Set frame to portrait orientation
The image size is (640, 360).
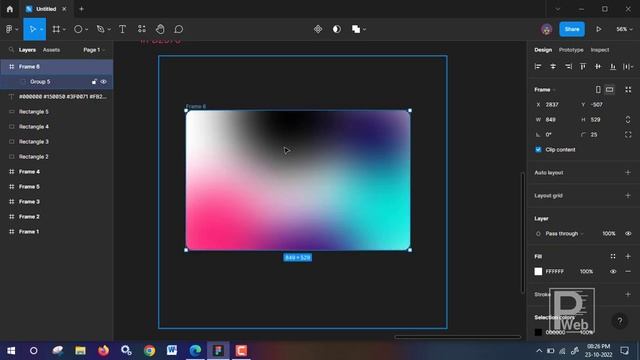click(x=598, y=89)
